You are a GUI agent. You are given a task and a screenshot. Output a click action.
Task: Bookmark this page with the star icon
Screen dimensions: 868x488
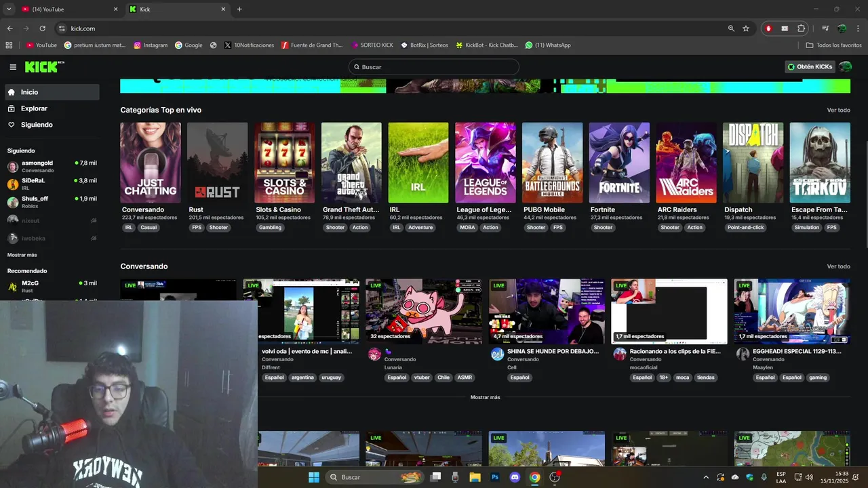point(746,28)
